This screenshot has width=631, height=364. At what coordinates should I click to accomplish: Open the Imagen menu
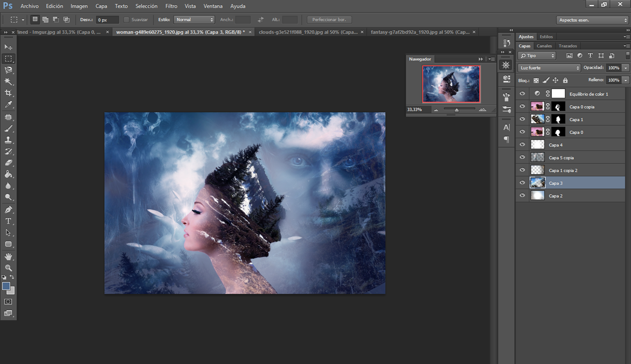[x=79, y=6]
